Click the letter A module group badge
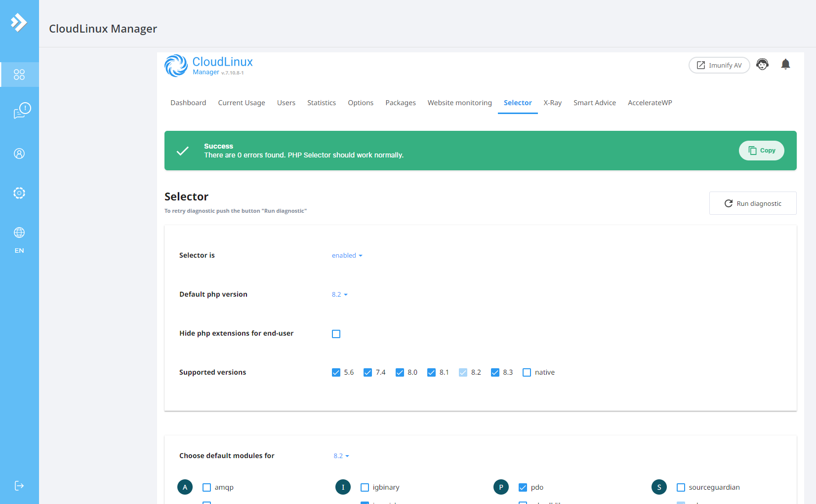This screenshot has width=816, height=504. (x=185, y=487)
